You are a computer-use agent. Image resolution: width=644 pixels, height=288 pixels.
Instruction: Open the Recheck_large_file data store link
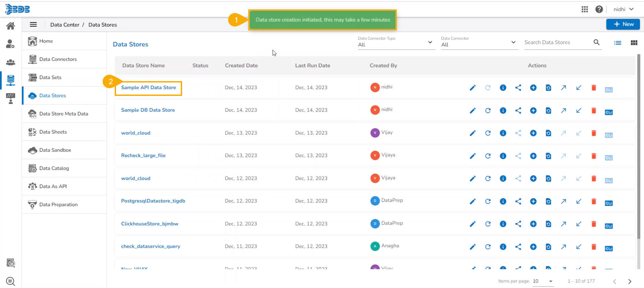pyautogui.click(x=143, y=156)
